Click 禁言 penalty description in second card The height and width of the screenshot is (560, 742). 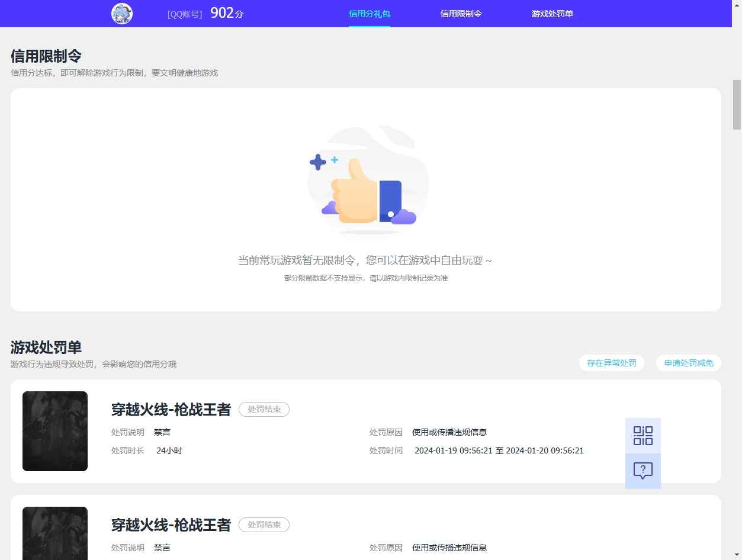(162, 548)
